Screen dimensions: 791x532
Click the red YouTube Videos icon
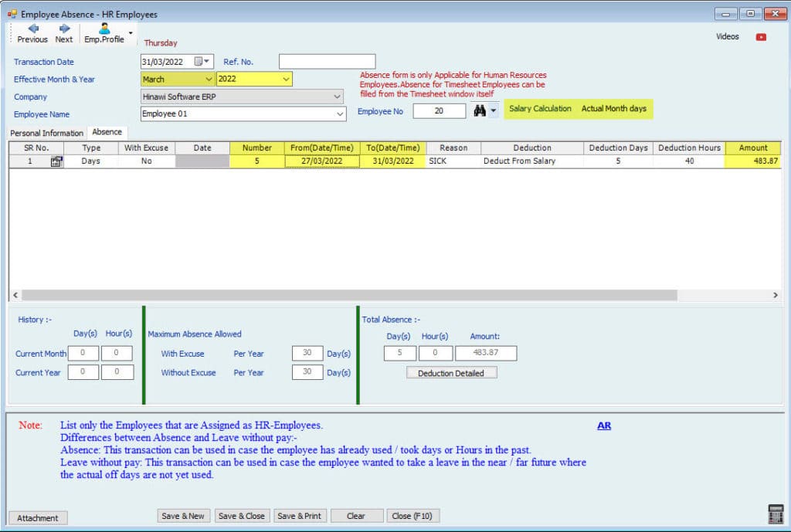[x=761, y=37]
